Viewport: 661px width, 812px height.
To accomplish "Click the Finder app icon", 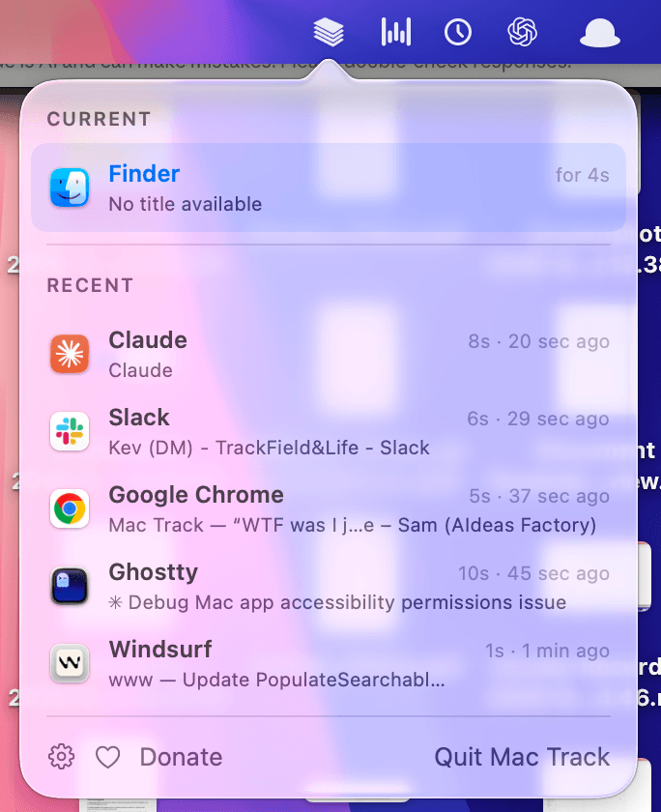I will click(70, 188).
